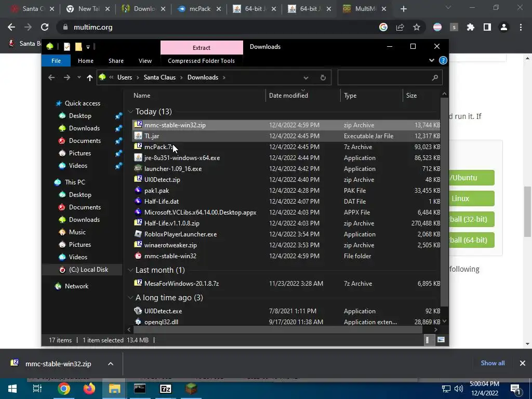Open 7-Zip from the taskbar
Image resolution: width=532 pixels, height=399 pixels.
coord(166,389)
